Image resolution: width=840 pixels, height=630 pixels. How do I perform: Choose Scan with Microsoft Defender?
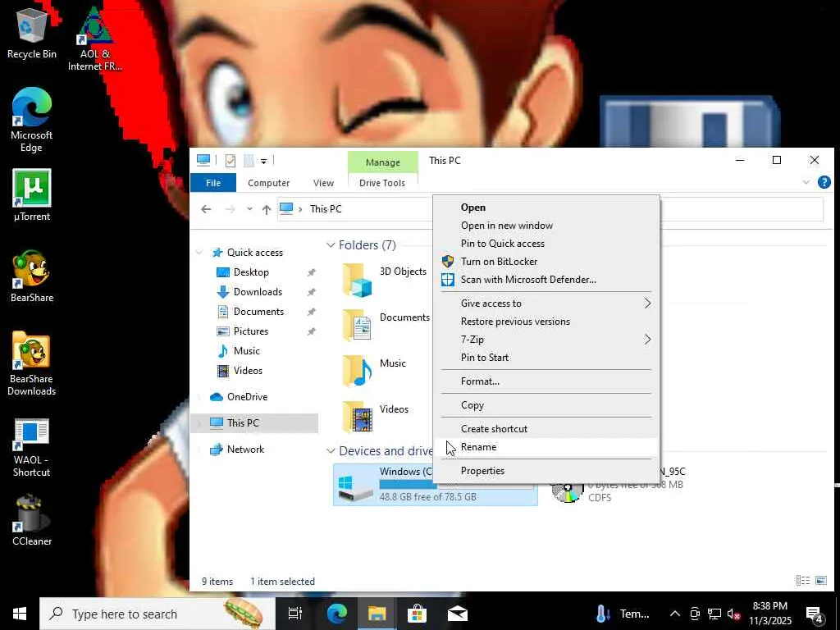point(546,280)
